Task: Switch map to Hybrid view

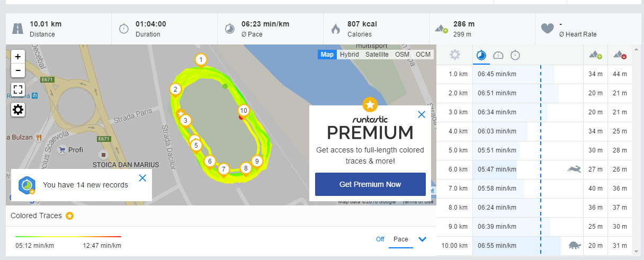Action: [349, 55]
